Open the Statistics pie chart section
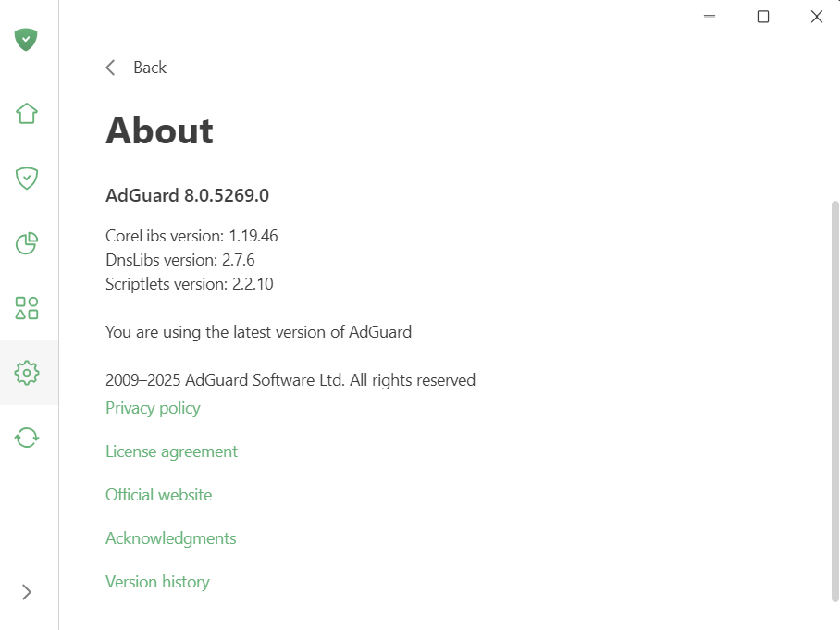Viewport: 840px width, 630px height. (x=27, y=243)
